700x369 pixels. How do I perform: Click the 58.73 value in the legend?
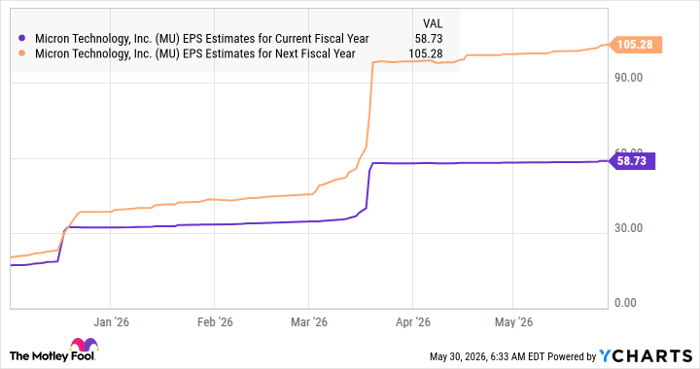click(x=429, y=39)
